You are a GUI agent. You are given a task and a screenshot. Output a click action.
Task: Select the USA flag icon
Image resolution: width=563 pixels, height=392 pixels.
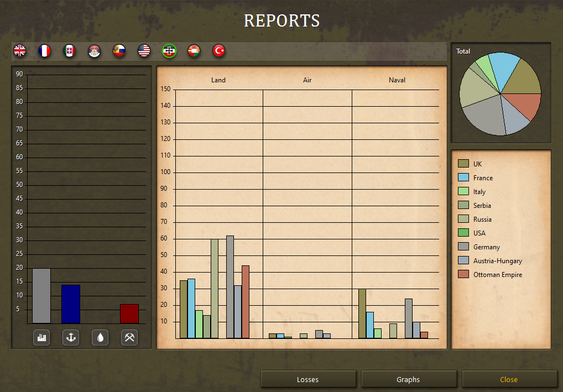pos(144,51)
